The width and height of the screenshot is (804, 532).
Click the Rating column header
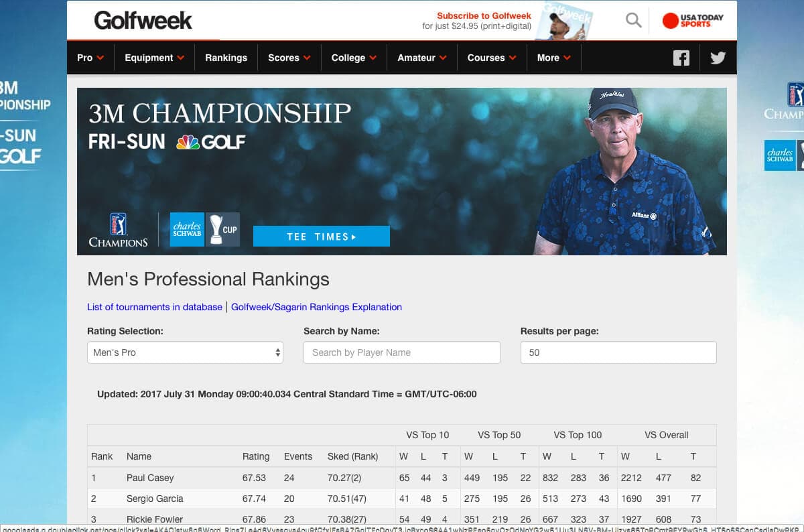tap(256, 456)
